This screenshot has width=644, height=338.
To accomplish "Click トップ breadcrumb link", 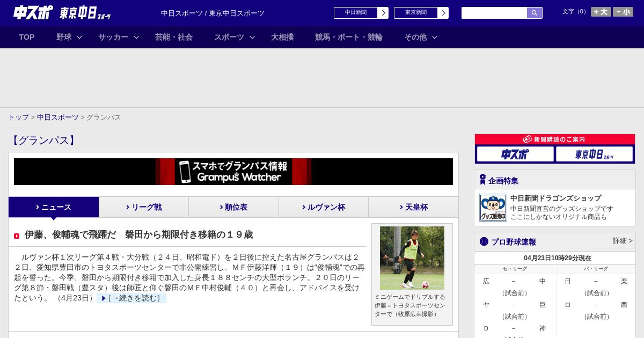I will (18, 117).
